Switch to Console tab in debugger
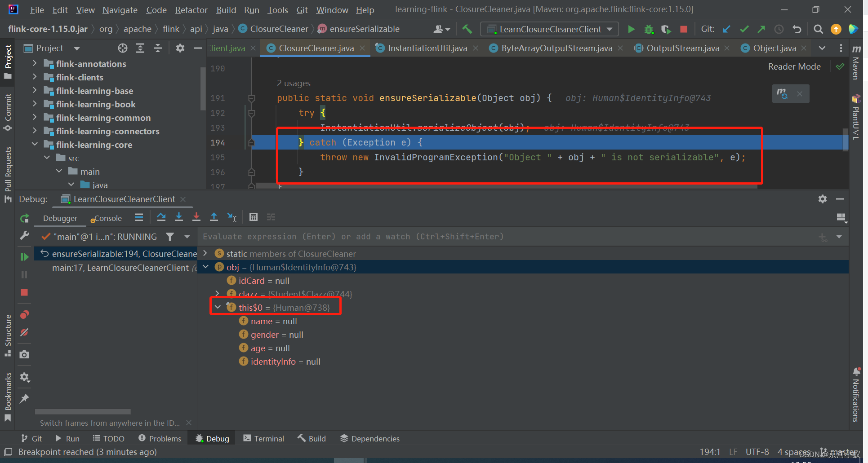Image resolution: width=868 pixels, height=463 pixels. click(107, 218)
